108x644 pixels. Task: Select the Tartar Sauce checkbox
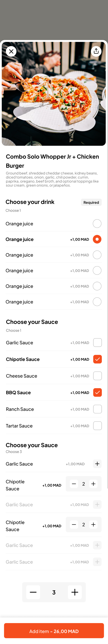click(x=97, y=426)
